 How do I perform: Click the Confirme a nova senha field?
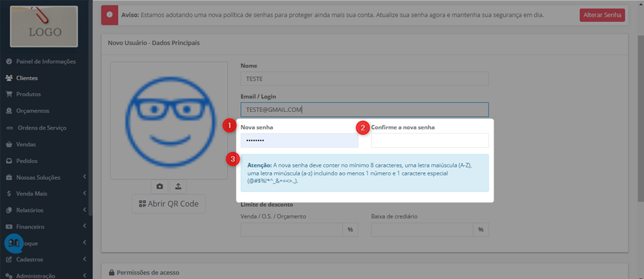tap(430, 141)
